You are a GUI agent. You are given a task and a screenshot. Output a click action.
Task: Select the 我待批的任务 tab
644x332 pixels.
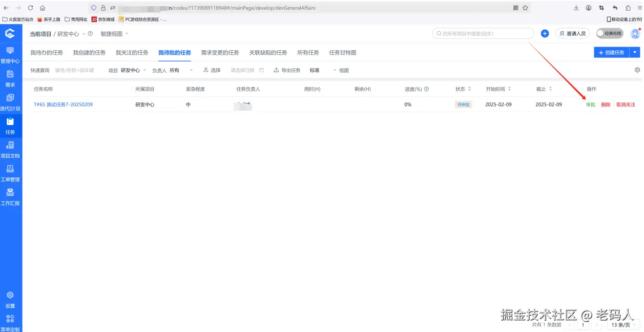pos(175,53)
